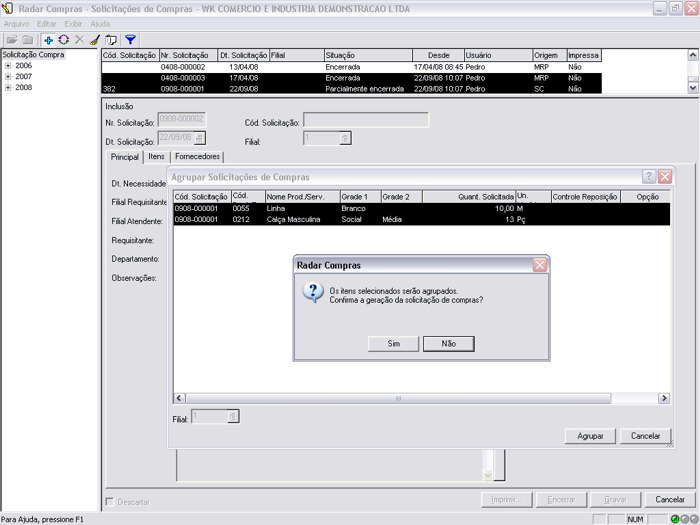Confirm with the Sim button
This screenshot has width=700, height=525.
394,343
